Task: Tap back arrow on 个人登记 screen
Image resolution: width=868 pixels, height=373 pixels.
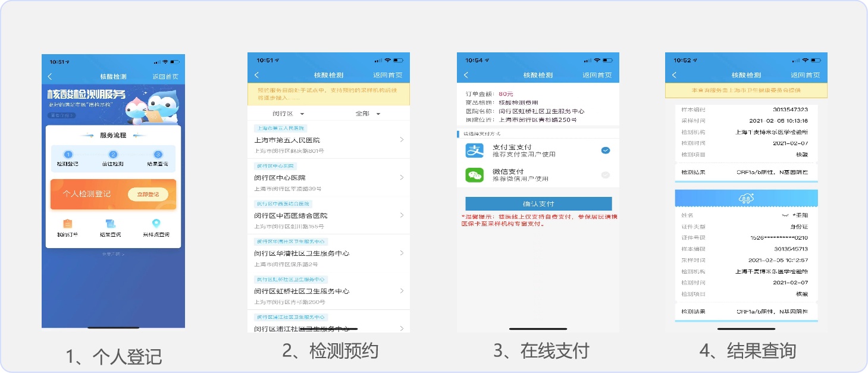Action: coord(50,77)
